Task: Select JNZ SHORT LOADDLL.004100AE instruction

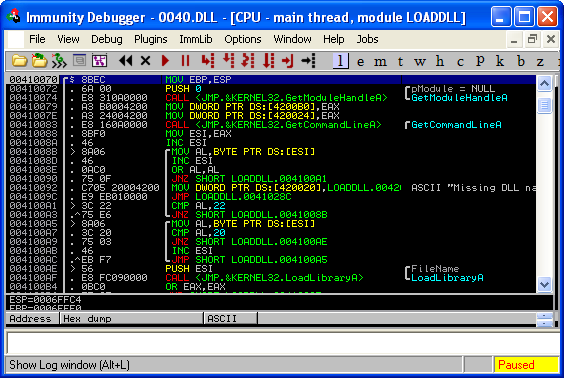Action: click(x=249, y=242)
